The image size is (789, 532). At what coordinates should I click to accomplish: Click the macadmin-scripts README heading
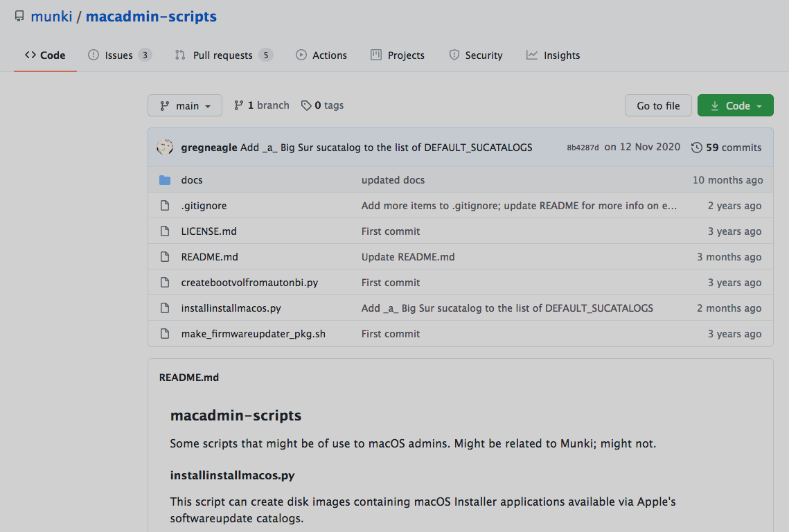(236, 415)
